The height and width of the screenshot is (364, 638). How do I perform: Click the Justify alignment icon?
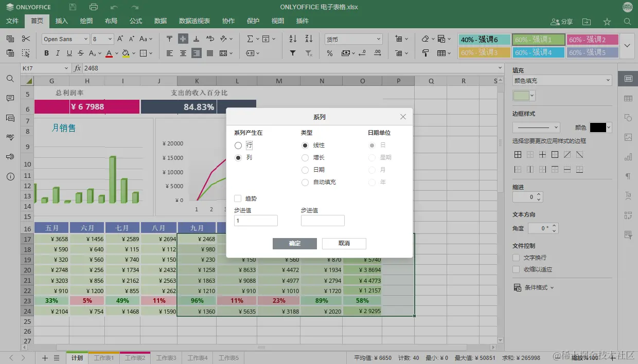[x=210, y=53]
